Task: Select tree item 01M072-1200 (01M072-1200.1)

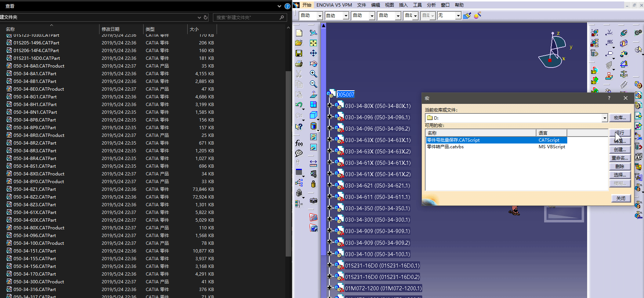Action: [383, 288]
